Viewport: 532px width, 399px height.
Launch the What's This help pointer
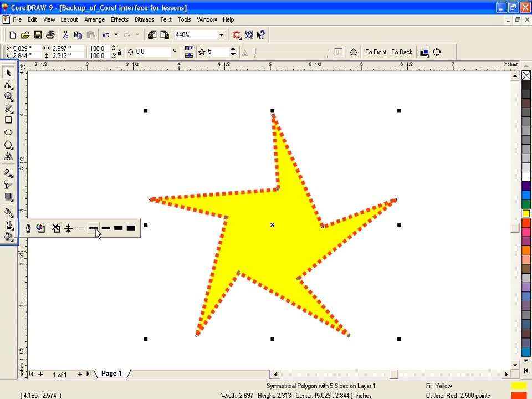(x=261, y=34)
